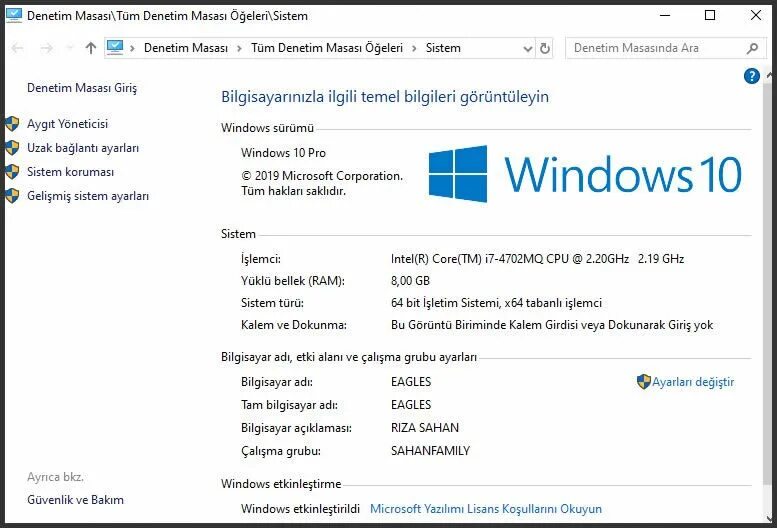
Task: Open Microsoft Yazılımı Lisans Koşullarını Okuyun
Action: click(x=486, y=509)
